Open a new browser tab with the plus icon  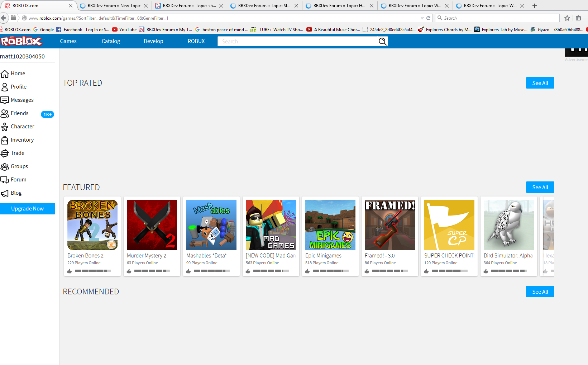point(535,6)
